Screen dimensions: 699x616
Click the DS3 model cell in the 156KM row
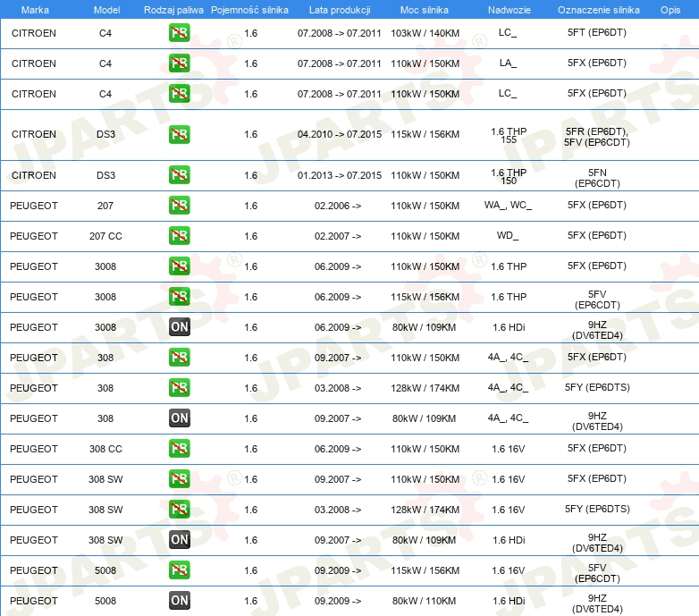[105, 134]
